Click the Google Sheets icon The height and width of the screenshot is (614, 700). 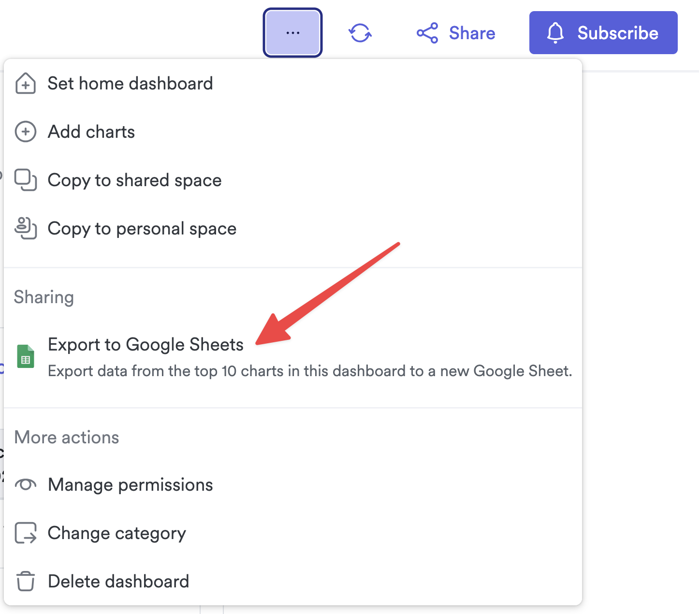click(x=26, y=356)
